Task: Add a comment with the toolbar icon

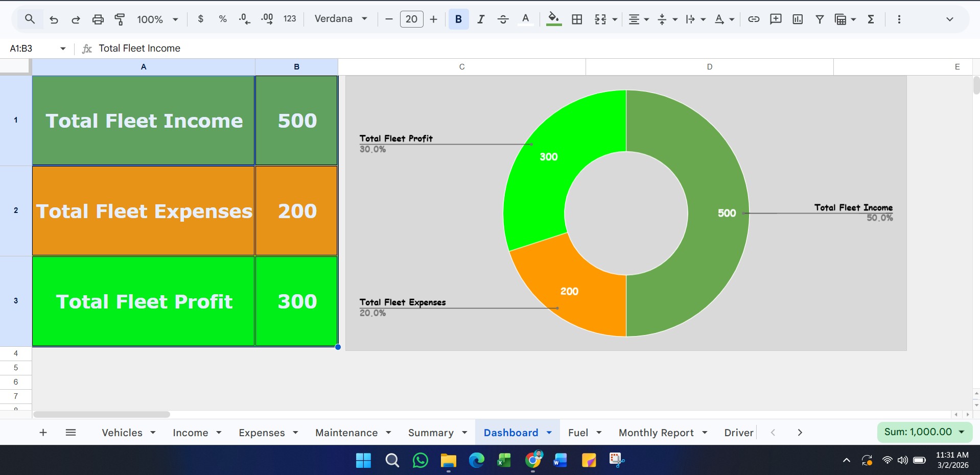Action: [x=776, y=19]
